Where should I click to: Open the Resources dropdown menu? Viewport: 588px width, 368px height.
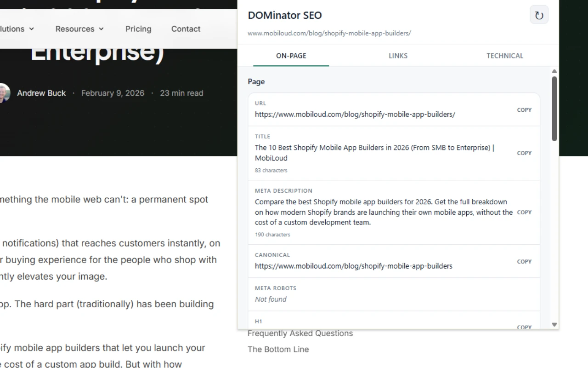click(79, 29)
